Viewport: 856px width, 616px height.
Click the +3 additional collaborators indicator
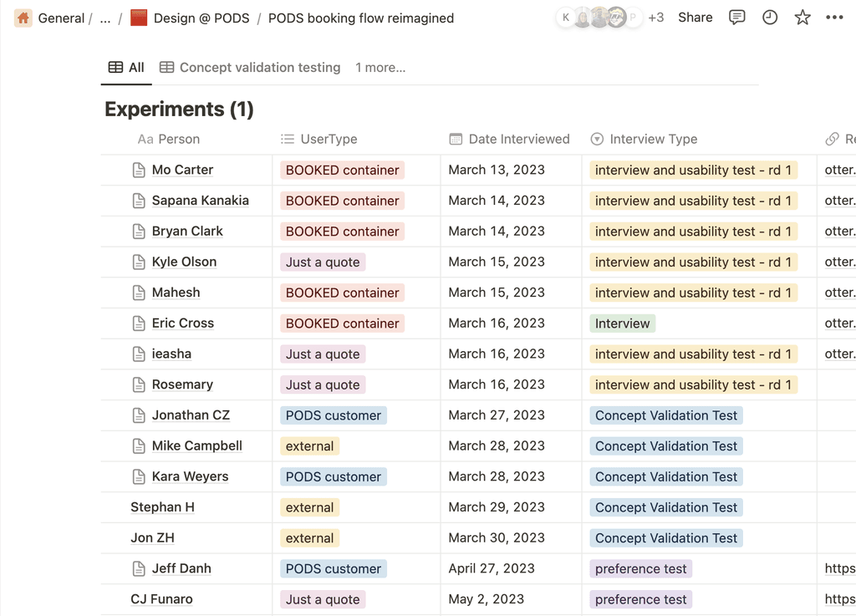(x=655, y=18)
